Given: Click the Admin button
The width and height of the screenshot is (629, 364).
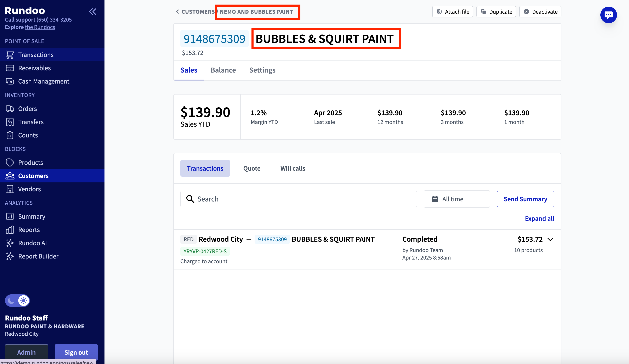Looking at the screenshot, I should [x=27, y=352].
